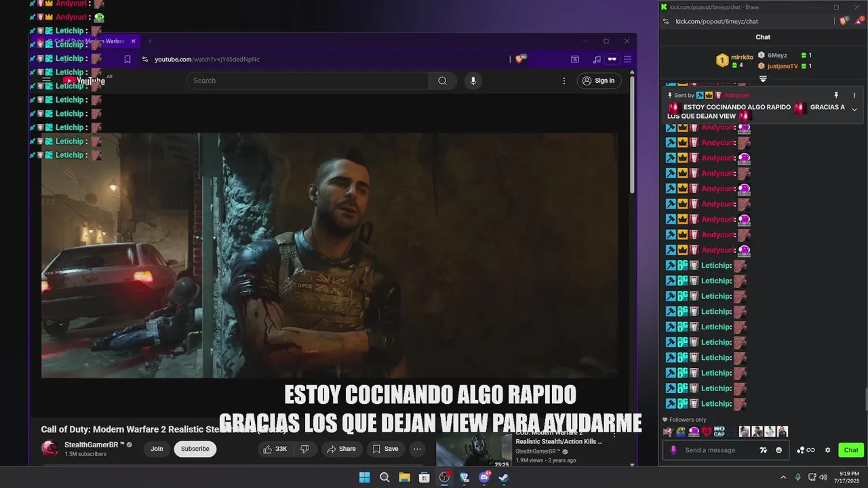Click 6Meyz in gift leaderboard
The width and height of the screenshot is (868, 488).
coord(777,56)
